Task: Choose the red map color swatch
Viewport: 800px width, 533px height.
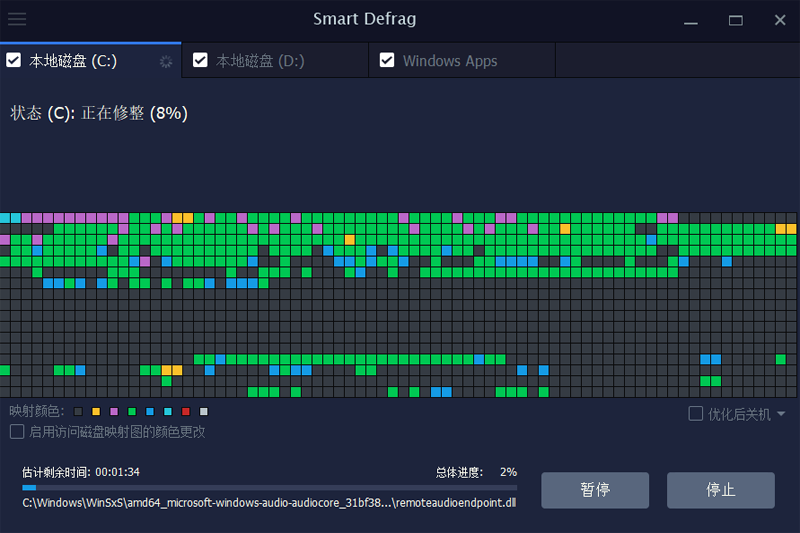Action: pos(186,412)
